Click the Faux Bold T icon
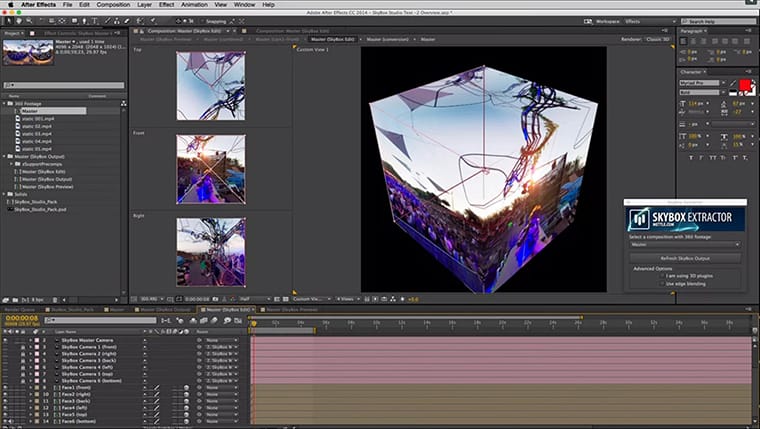The width and height of the screenshot is (760, 429). (x=691, y=158)
